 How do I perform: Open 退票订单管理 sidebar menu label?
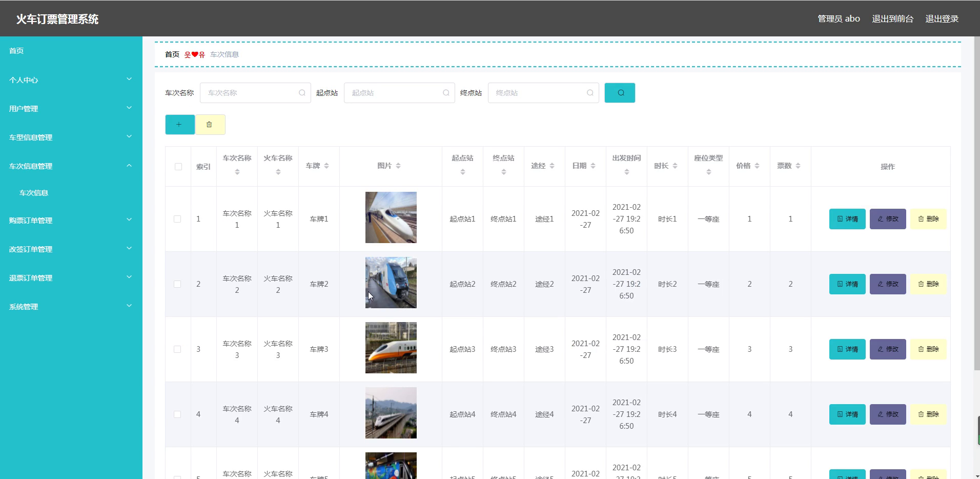(x=31, y=278)
